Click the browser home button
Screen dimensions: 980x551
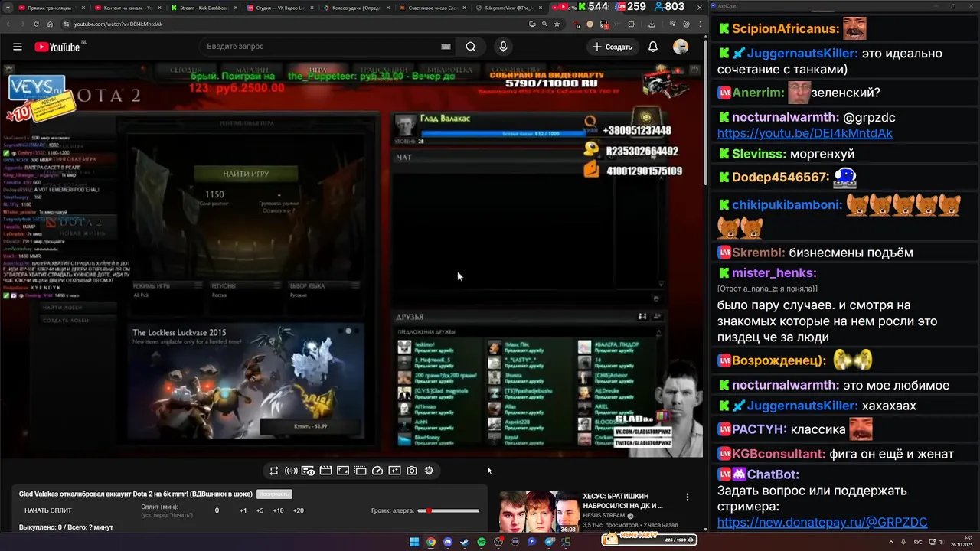click(50, 24)
